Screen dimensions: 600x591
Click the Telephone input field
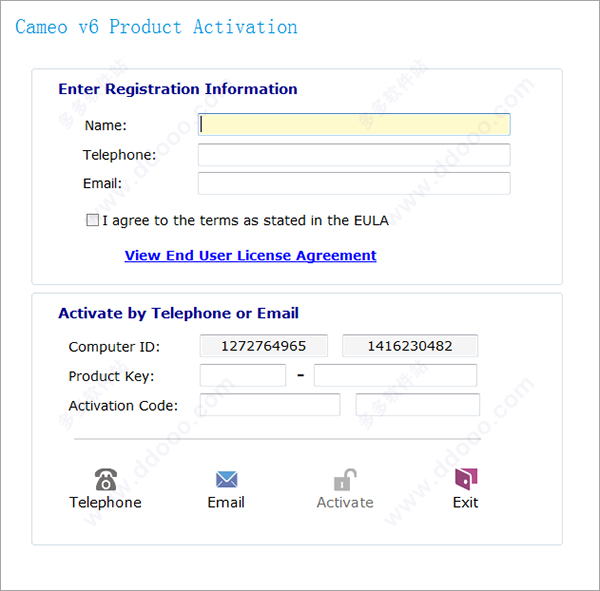point(354,155)
